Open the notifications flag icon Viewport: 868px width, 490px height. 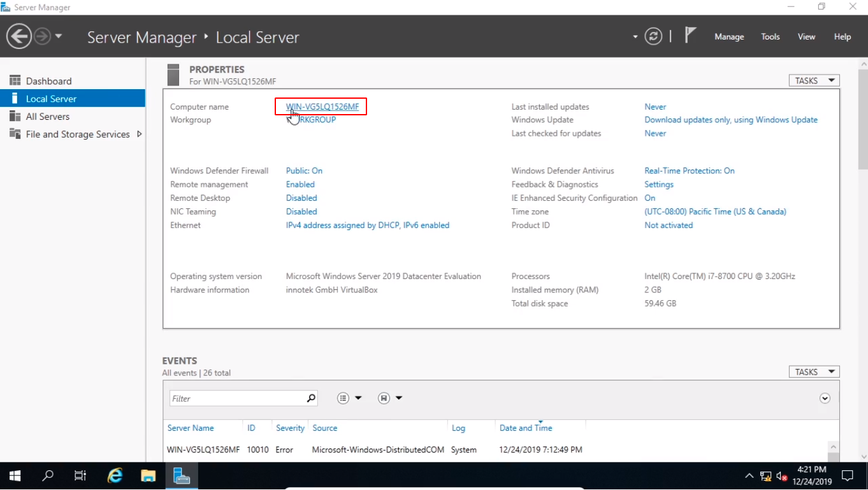pyautogui.click(x=690, y=35)
